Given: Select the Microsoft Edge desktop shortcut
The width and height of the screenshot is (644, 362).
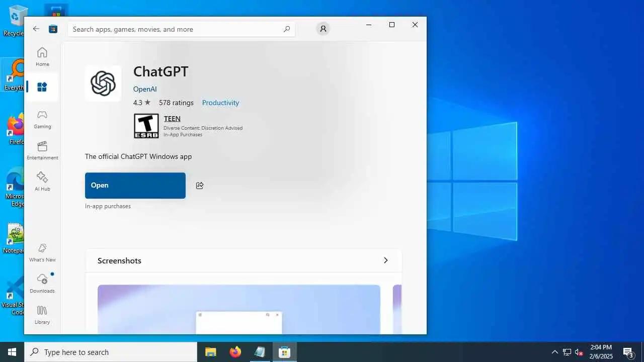Looking at the screenshot, I should click(x=14, y=188).
